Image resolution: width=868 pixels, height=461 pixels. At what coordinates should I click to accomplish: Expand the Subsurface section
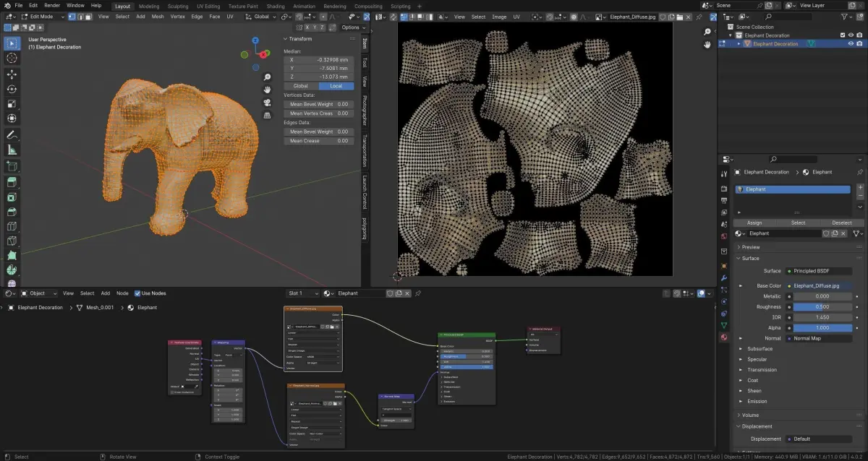(x=759, y=348)
